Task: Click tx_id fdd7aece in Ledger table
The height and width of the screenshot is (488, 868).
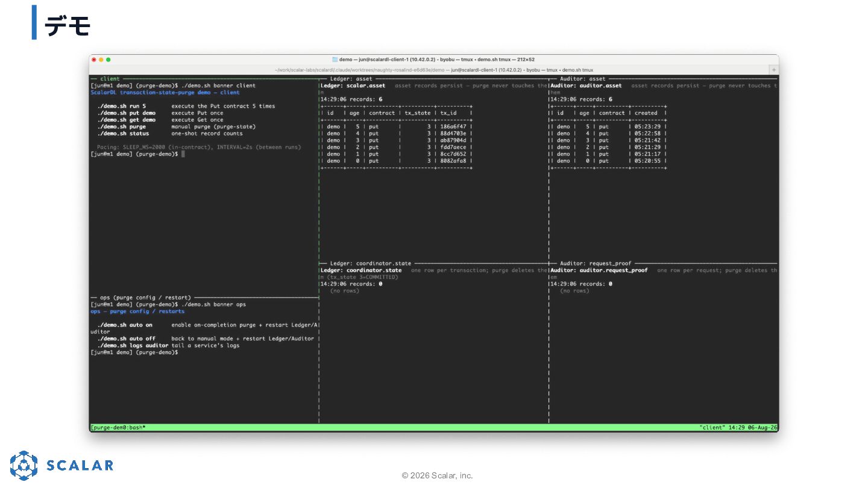Action: (453, 147)
